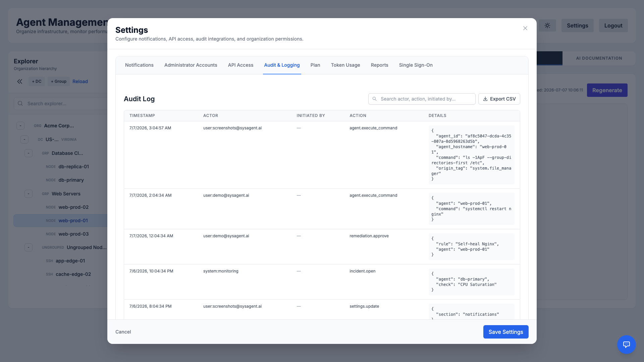Viewport: 644px width, 362px height.
Task: Select SSH host app-edge-01
Action: tap(70, 261)
